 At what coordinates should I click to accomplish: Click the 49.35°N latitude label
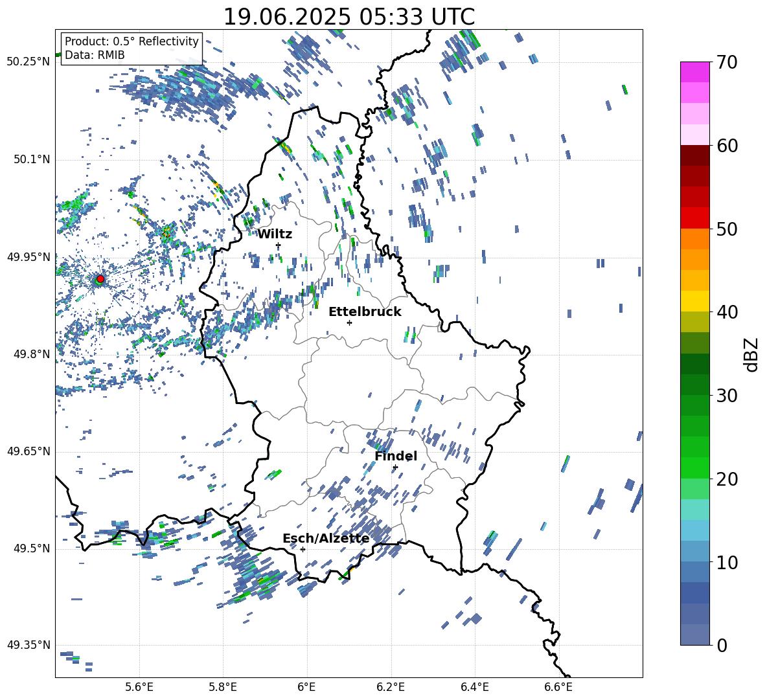29,645
